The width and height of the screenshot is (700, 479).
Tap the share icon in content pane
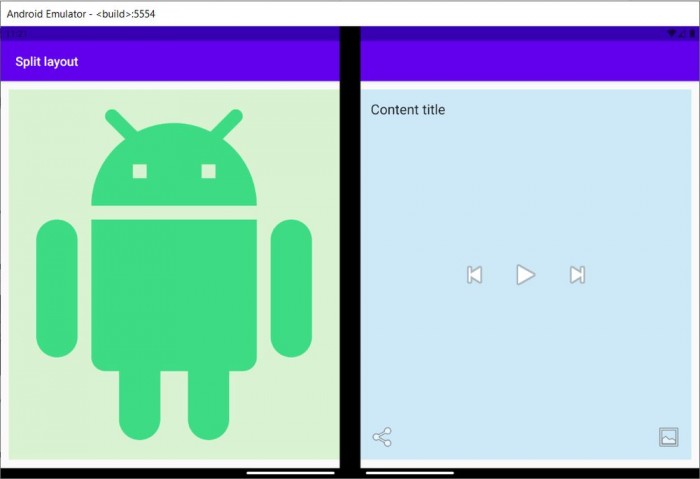point(382,437)
